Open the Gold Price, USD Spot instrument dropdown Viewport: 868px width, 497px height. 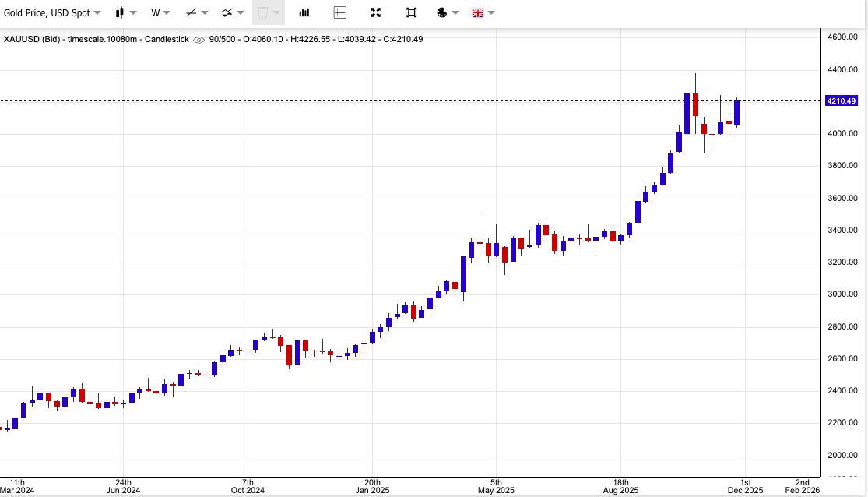point(52,12)
